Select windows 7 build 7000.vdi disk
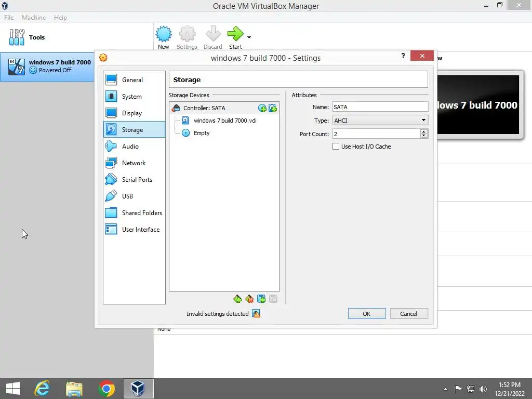This screenshot has width=532, height=399. coord(225,121)
